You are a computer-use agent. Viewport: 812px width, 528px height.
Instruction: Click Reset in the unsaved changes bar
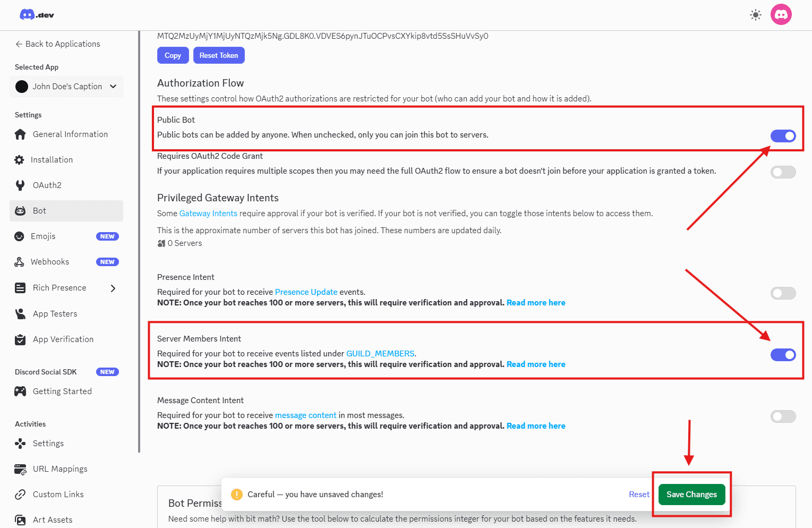pos(639,494)
